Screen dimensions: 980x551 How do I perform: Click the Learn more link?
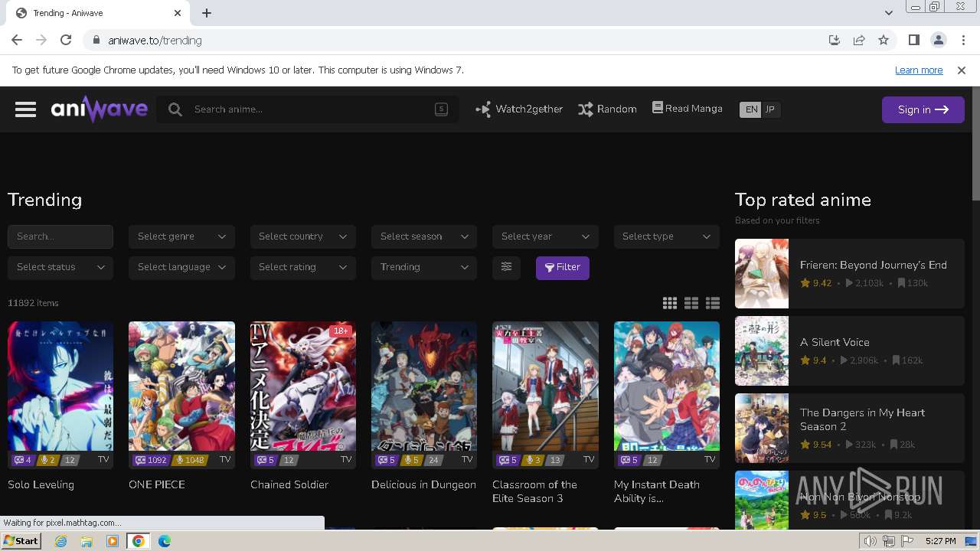919,70
